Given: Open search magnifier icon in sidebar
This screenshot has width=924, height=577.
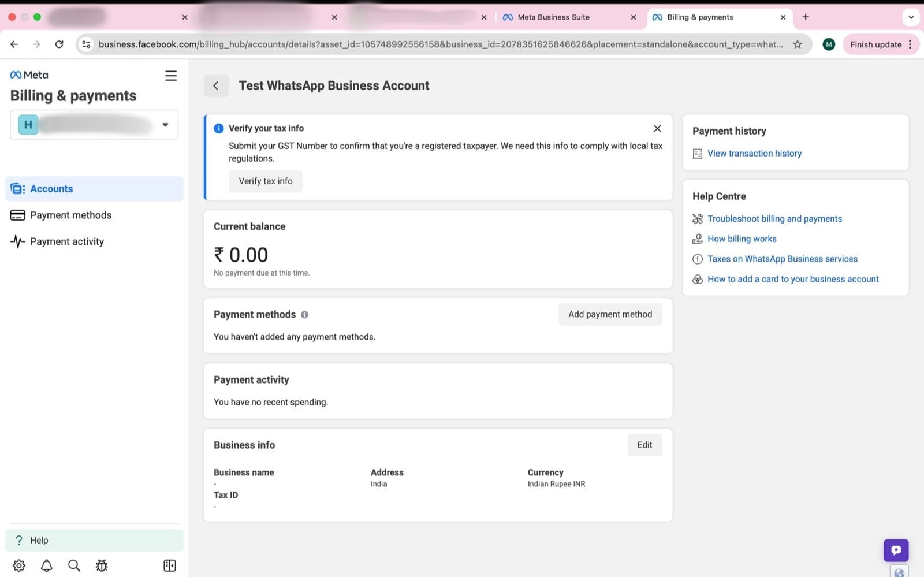Looking at the screenshot, I should 74,565.
